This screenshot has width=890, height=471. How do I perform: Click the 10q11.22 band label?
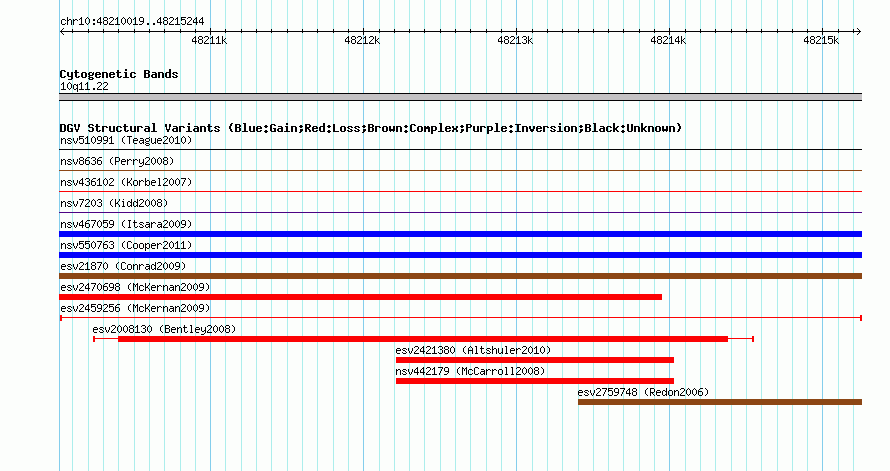click(x=84, y=86)
